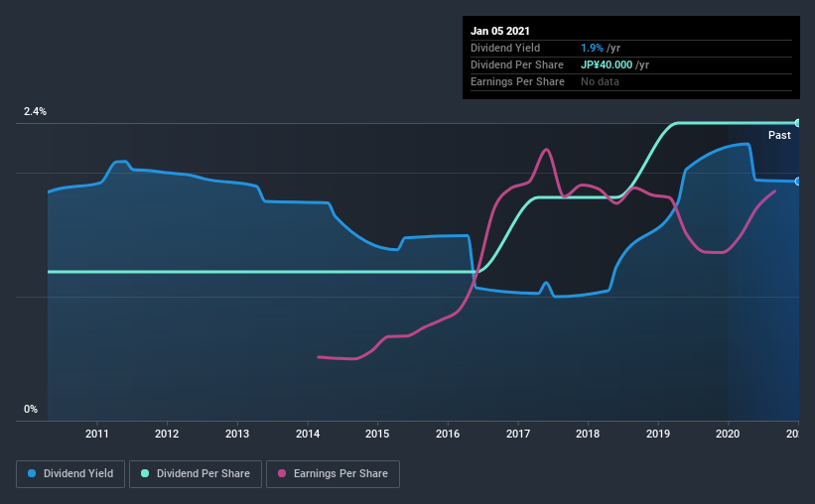
Task: Click the Past region label
Action: click(x=779, y=136)
